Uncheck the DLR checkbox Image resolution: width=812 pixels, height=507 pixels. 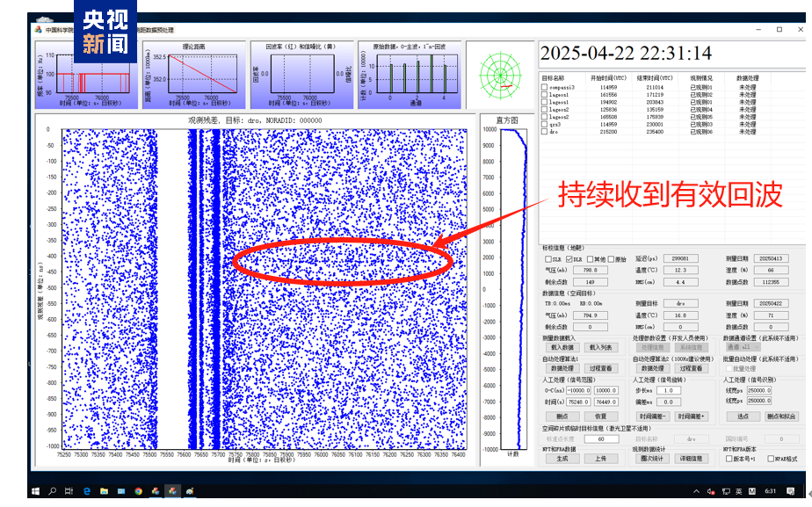[x=569, y=259]
